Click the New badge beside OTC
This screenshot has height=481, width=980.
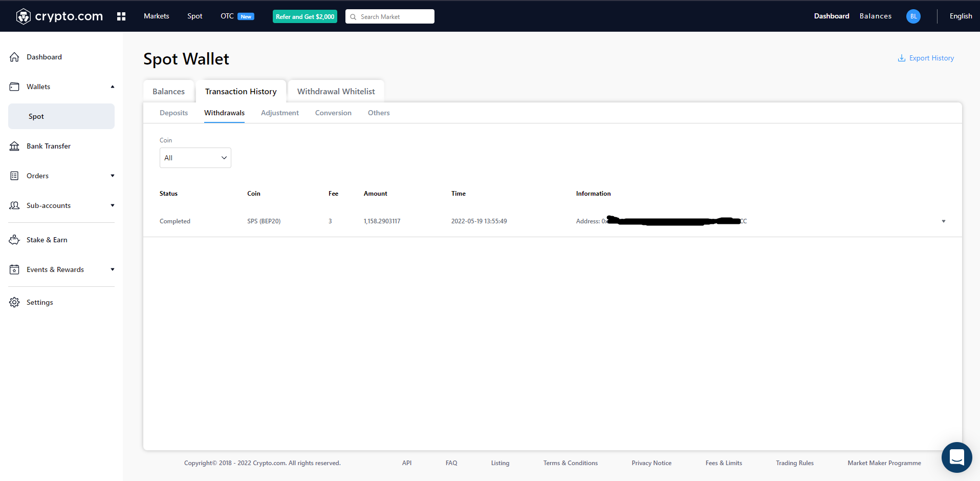coord(246,17)
